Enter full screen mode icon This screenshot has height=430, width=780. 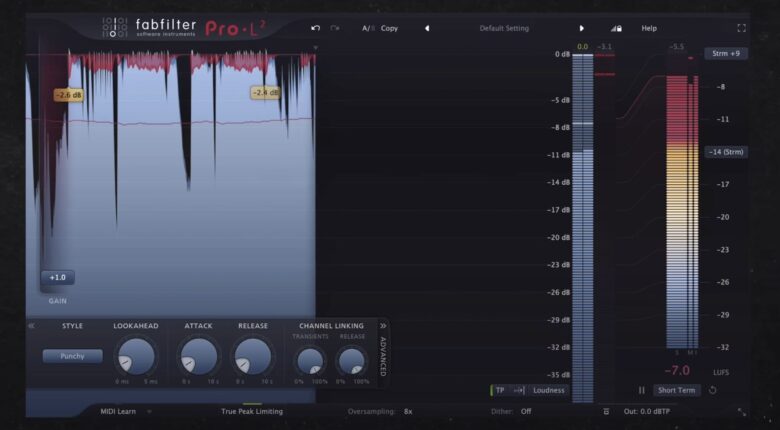pyautogui.click(x=741, y=28)
